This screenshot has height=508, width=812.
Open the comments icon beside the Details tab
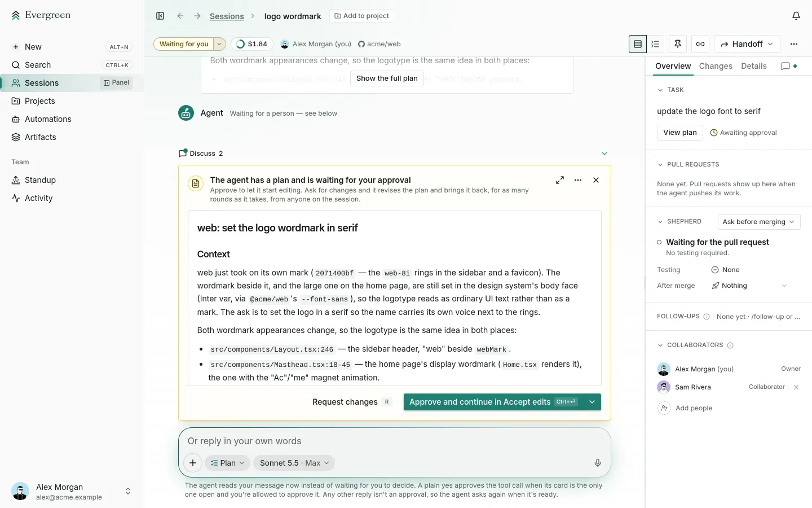coord(786,66)
